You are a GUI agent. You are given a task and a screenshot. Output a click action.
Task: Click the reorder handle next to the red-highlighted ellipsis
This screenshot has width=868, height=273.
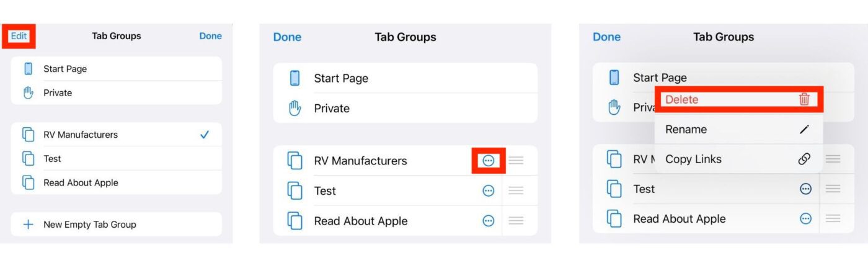[x=516, y=161]
